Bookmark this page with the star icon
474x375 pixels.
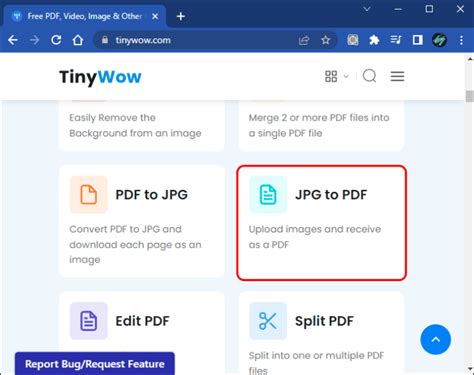point(326,40)
